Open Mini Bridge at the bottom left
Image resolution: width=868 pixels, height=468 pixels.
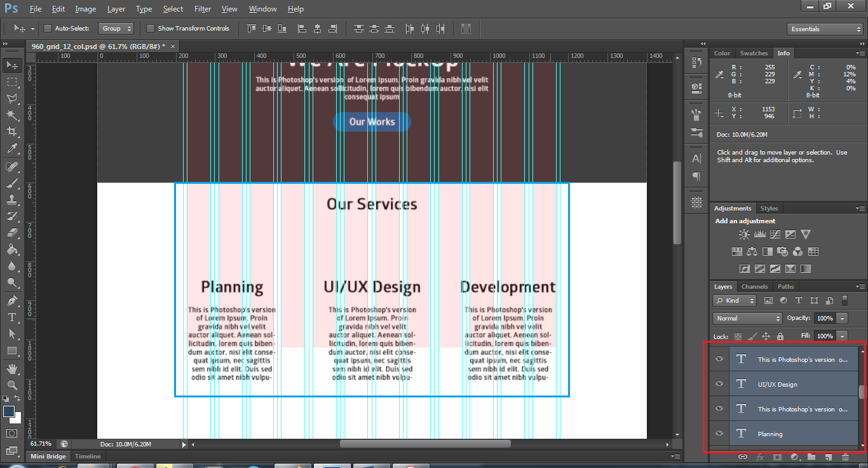[48, 456]
